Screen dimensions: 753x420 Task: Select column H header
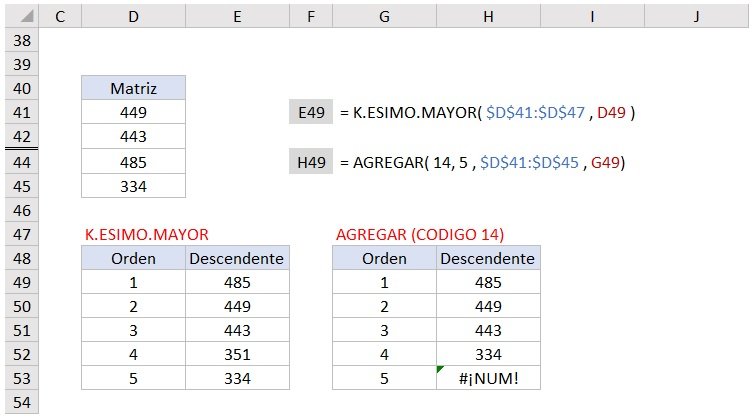click(488, 16)
